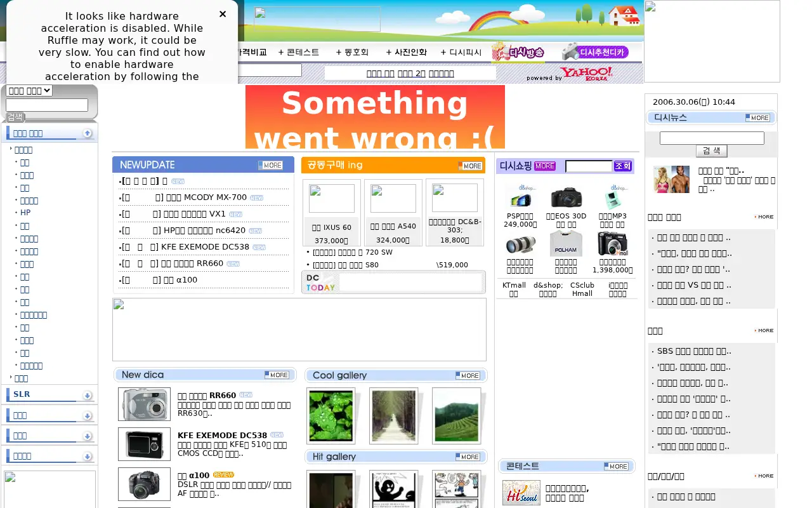Open the green leaves gallery photo
The height and width of the screenshot is (508, 812).
click(331, 415)
